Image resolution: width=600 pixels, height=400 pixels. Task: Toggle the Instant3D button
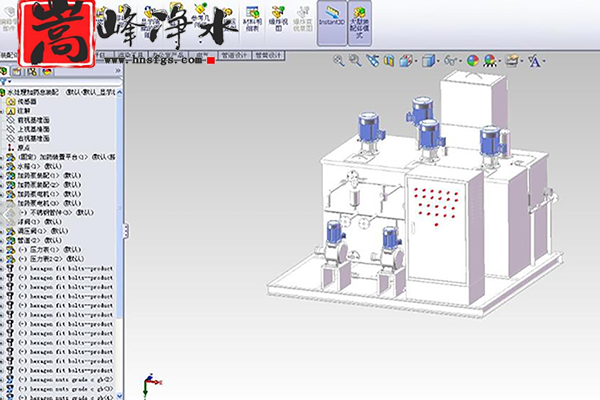331,21
